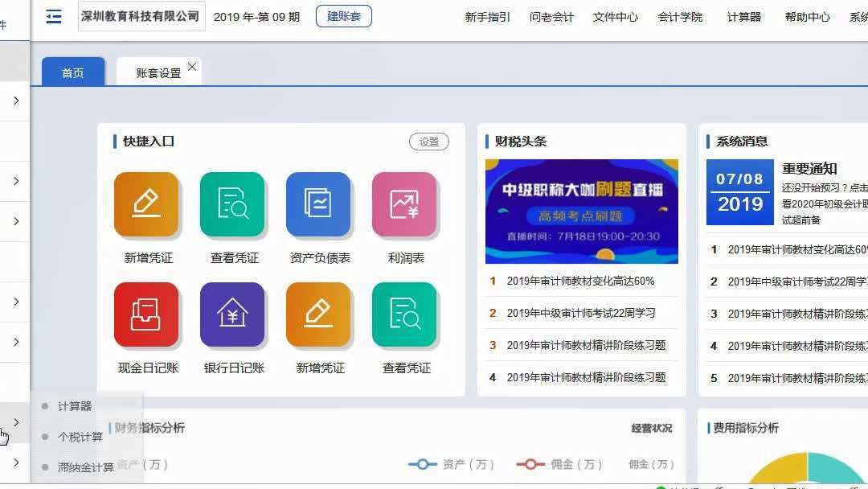Image resolution: width=868 pixels, height=489 pixels.
Task: Select 个税计算 from the calculator submenu
Action: [x=81, y=436]
